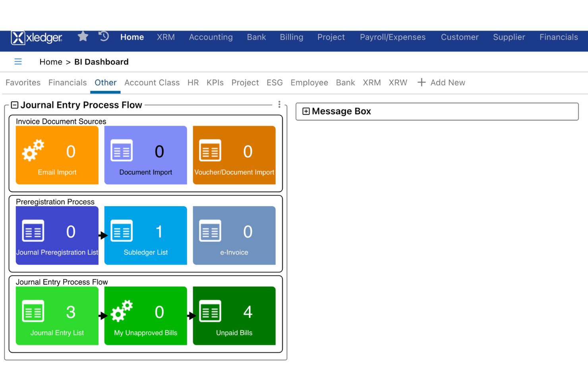Switch to the Financials dashboard tab
The height and width of the screenshot is (392, 588).
tap(68, 83)
